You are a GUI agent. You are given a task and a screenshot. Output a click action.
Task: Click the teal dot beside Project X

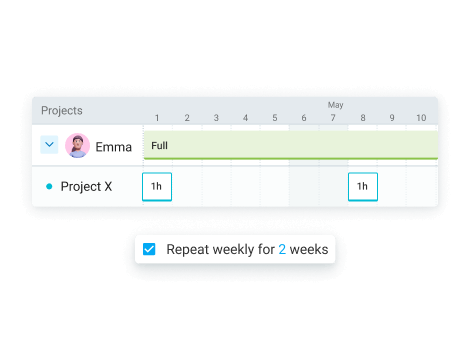click(49, 186)
